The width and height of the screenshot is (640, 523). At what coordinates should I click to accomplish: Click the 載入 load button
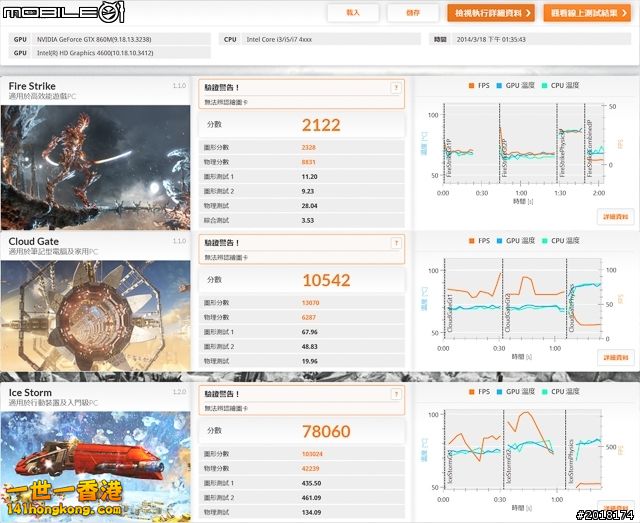(353, 13)
